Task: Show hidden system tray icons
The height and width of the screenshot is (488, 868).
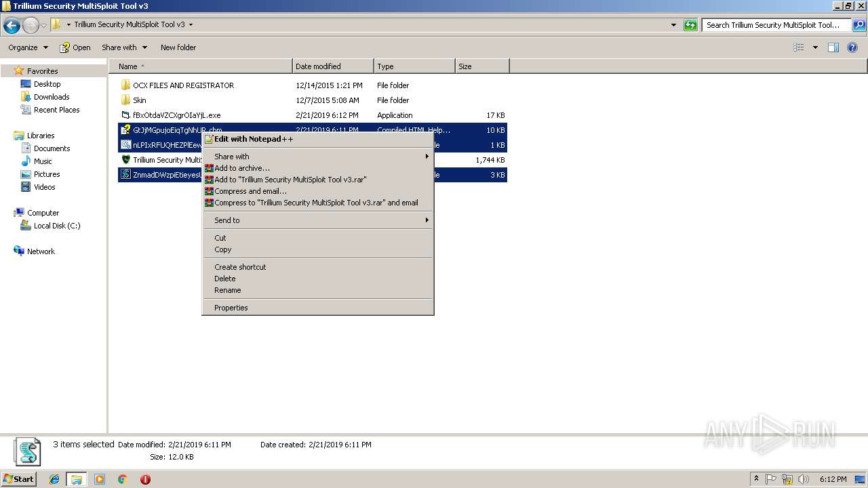Action: point(756,479)
